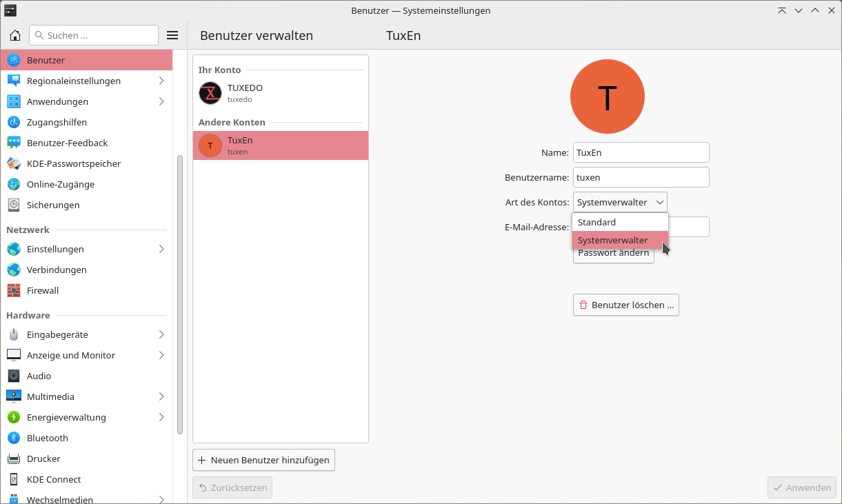The image size is (842, 504).
Task: Click the Firewall brick wall icon
Action: (x=14, y=290)
